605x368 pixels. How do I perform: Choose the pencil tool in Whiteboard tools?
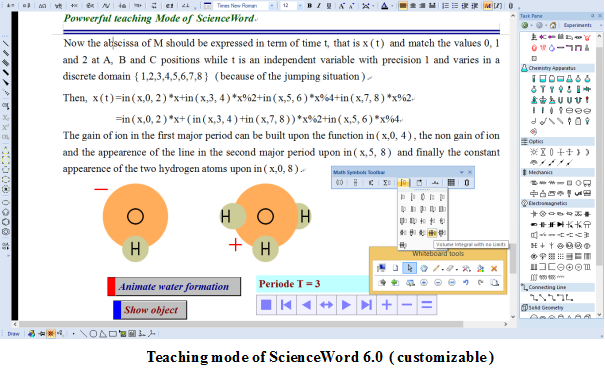pyautogui.click(x=436, y=268)
